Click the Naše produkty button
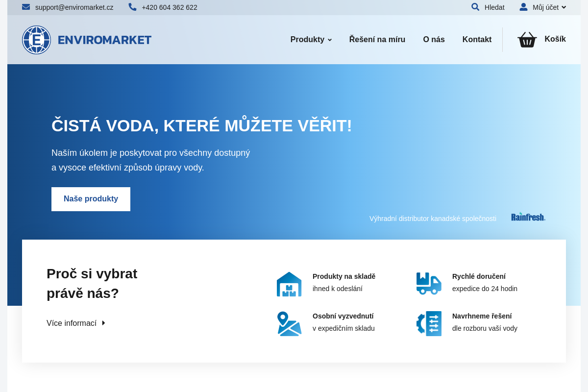Screen dimensions: 588x392 pyautogui.click(x=91, y=199)
